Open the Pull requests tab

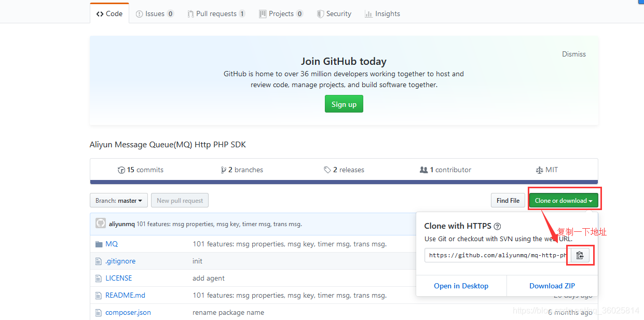216,13
